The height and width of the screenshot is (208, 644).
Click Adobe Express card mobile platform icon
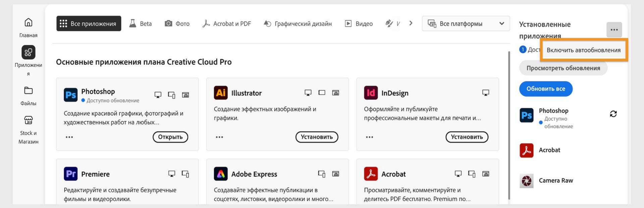click(x=322, y=174)
